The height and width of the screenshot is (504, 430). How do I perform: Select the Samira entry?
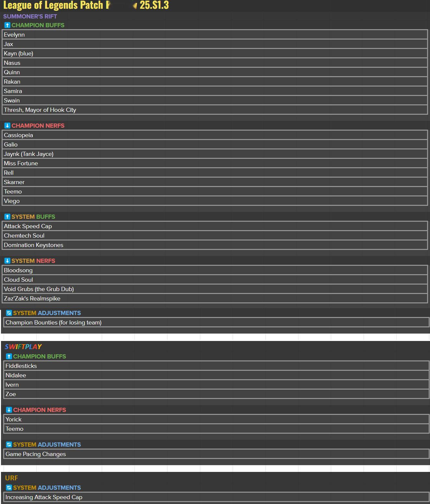tap(215, 91)
